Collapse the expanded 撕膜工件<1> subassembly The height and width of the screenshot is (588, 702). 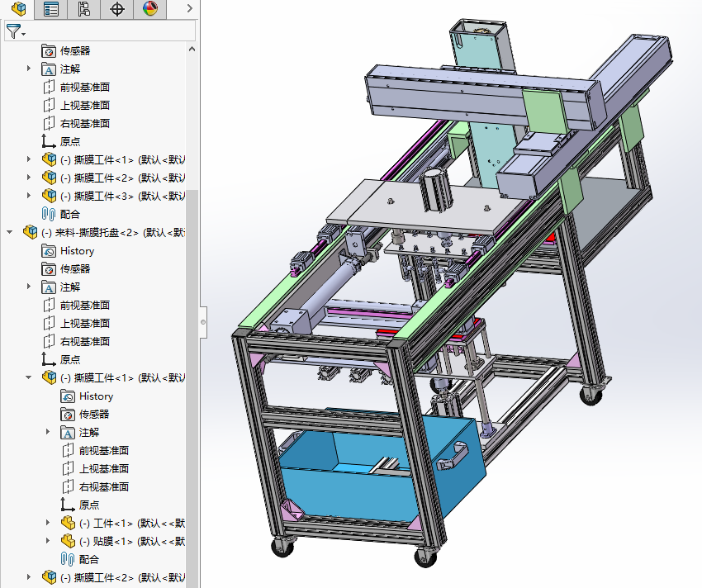pos(29,377)
